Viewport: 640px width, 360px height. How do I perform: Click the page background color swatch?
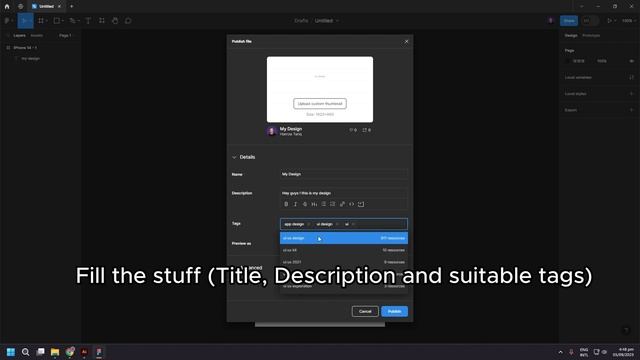[x=568, y=61]
